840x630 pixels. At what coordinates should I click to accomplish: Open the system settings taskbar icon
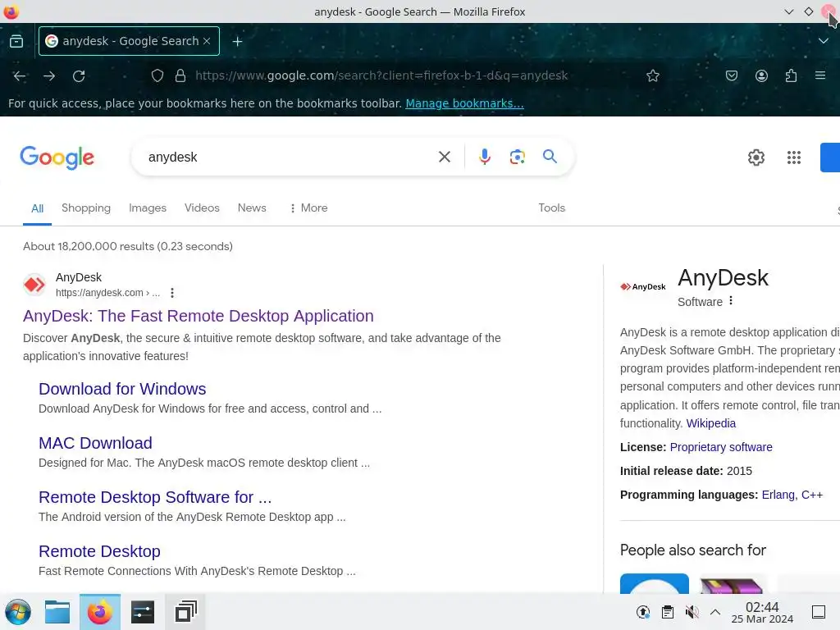143,612
